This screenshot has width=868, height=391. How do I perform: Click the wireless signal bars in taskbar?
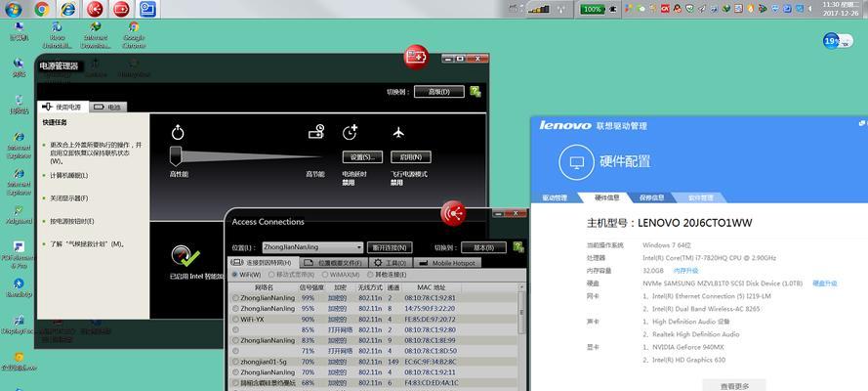pos(538,9)
